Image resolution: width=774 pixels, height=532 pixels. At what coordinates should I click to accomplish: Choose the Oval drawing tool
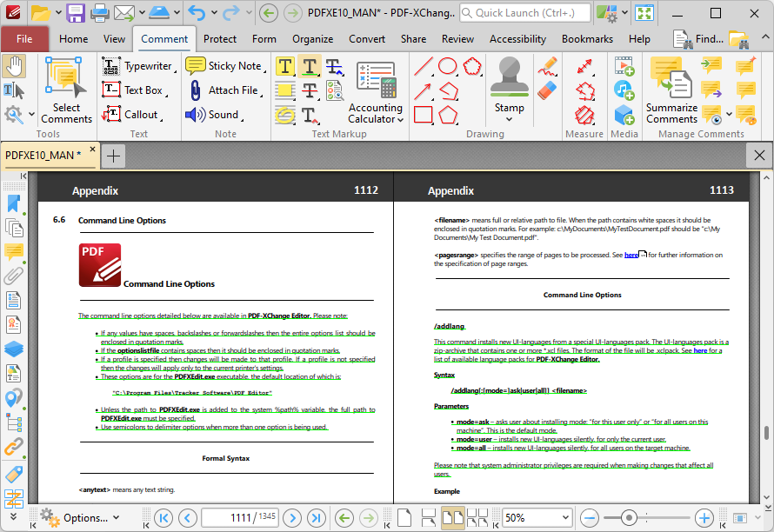[x=448, y=66]
